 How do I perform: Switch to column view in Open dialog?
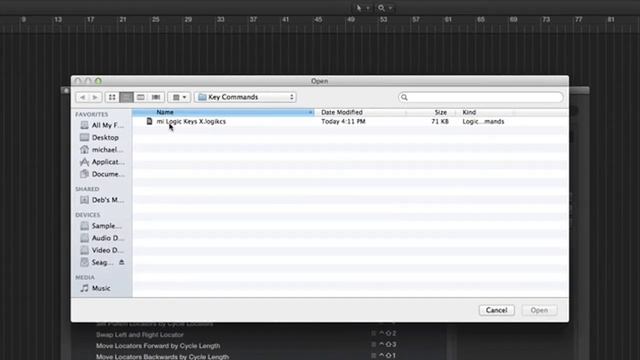[x=141, y=97]
